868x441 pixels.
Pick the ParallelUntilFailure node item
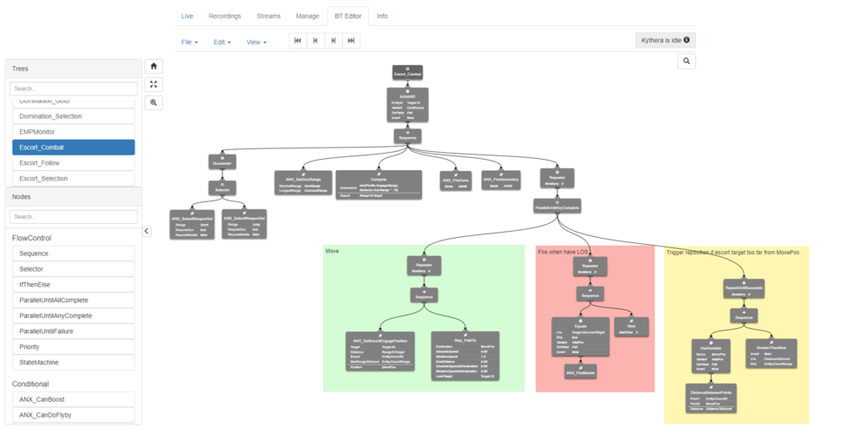click(x=74, y=331)
